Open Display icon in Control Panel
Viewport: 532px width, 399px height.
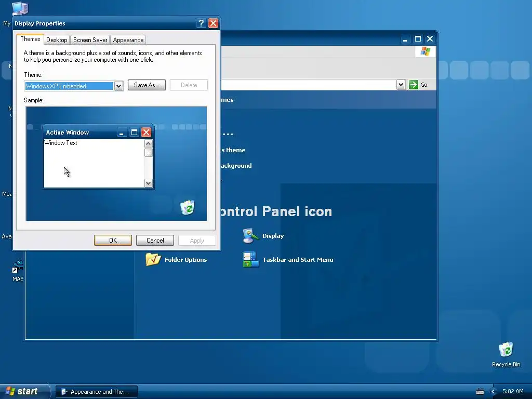click(x=250, y=236)
